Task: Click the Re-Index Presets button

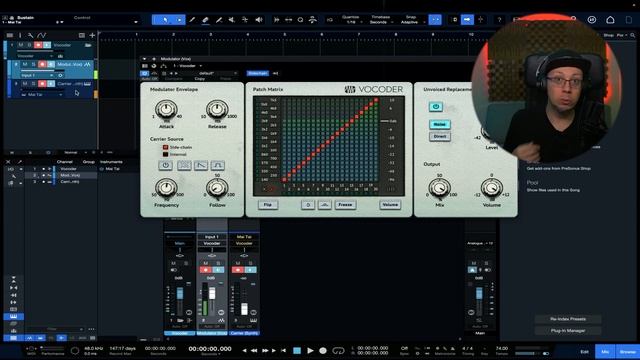Action: tap(568, 319)
